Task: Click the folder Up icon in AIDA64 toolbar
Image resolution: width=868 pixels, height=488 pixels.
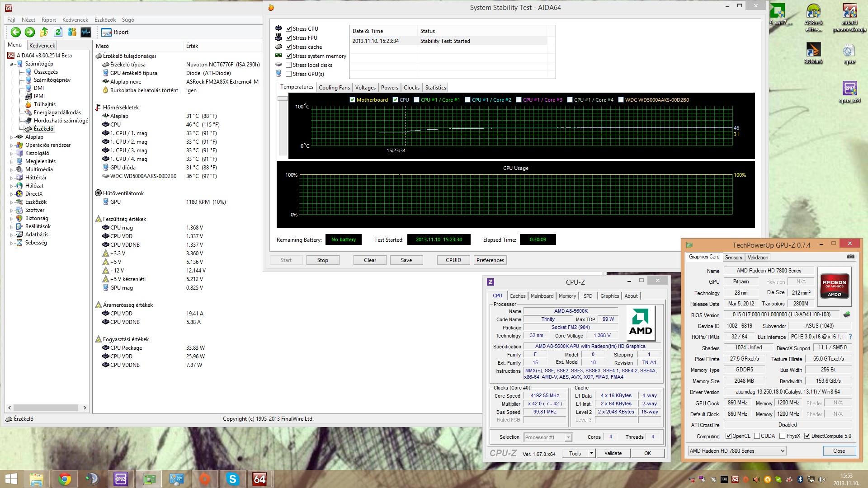Action: tap(44, 32)
